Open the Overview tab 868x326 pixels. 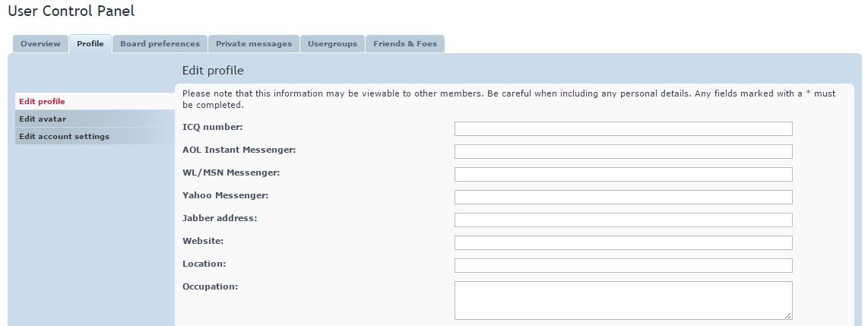40,44
